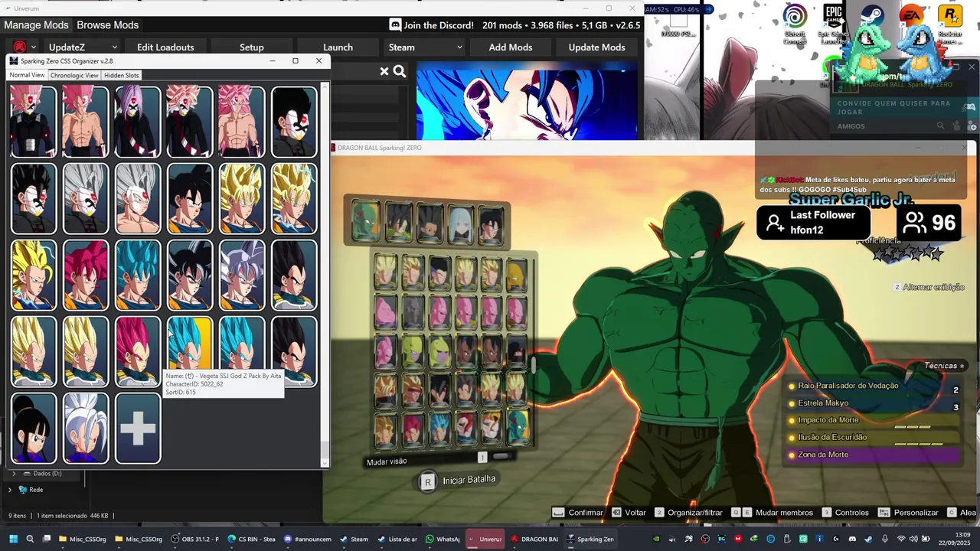The width and height of the screenshot is (980, 551).
Task: Click the Update Mods button
Action: pos(596,47)
